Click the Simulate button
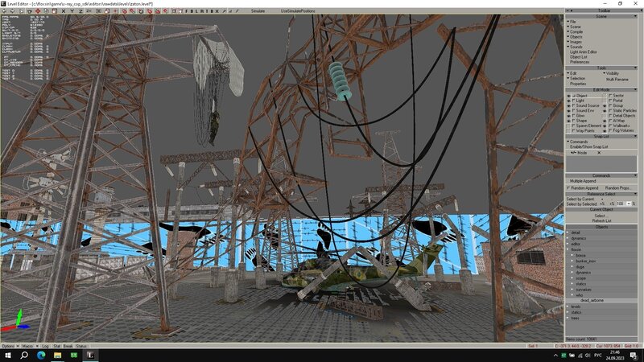644x362 pixels. (x=257, y=11)
